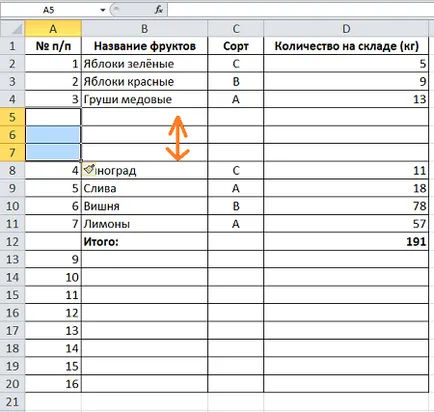
Task: Click sort cell 'A' in Слива row
Action: [x=236, y=188]
